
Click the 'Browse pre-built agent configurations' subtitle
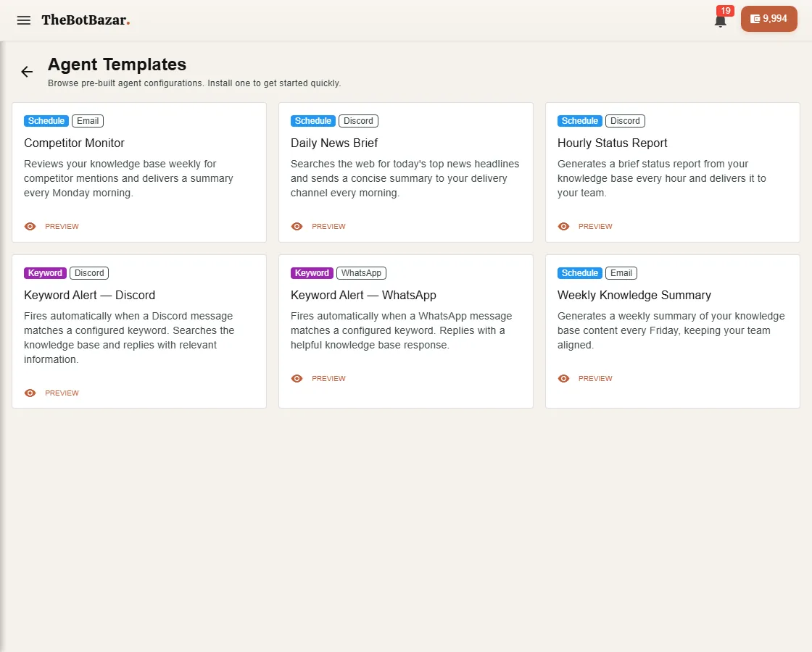click(194, 83)
